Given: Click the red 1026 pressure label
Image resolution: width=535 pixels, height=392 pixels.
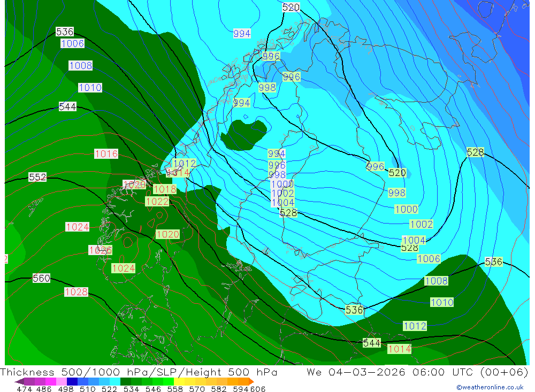Looking at the screenshot, I should [x=101, y=250].
